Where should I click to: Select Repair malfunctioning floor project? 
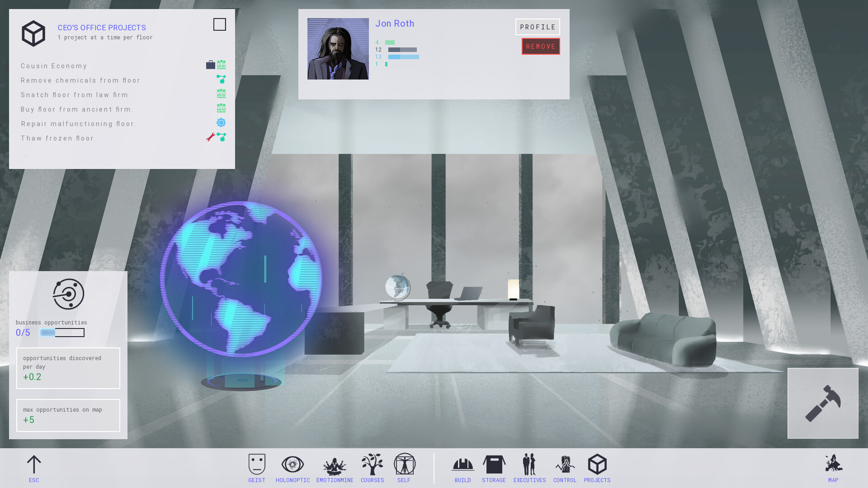click(x=78, y=124)
